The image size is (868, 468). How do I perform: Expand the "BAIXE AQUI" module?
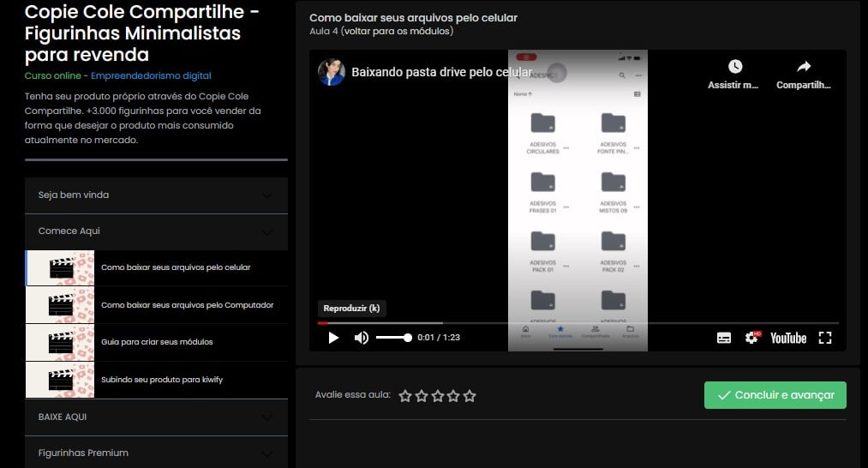156,417
